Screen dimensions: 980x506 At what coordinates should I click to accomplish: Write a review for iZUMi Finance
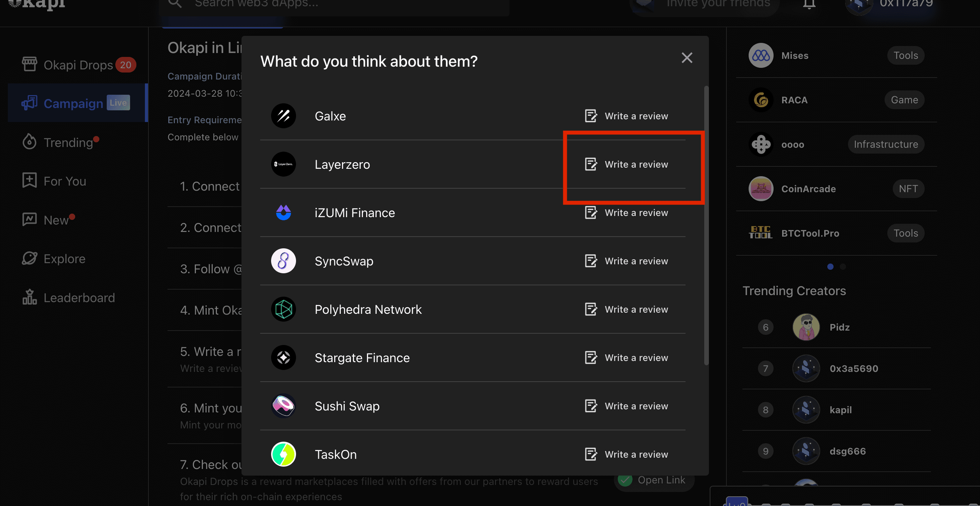pyautogui.click(x=626, y=212)
